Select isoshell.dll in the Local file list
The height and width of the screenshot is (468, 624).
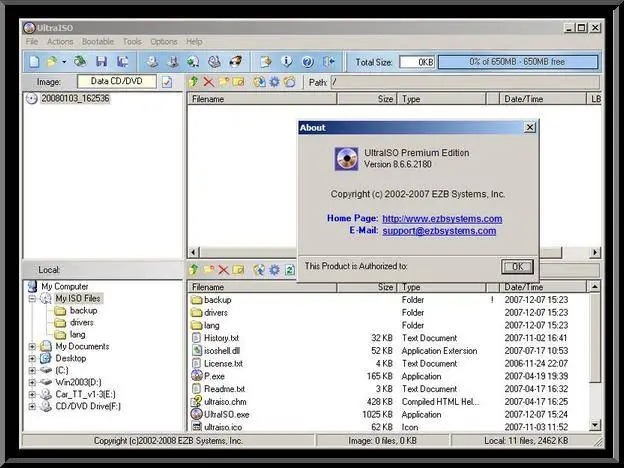click(222, 351)
